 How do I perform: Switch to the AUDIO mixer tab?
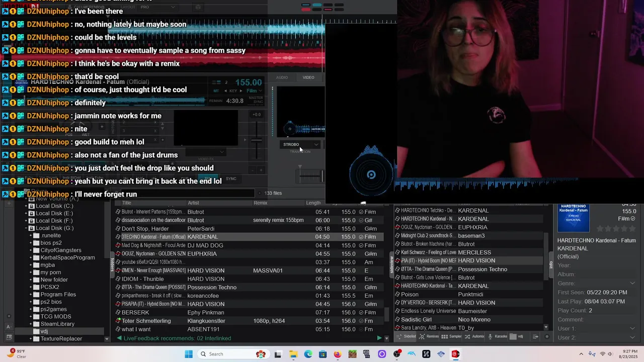[x=282, y=77]
